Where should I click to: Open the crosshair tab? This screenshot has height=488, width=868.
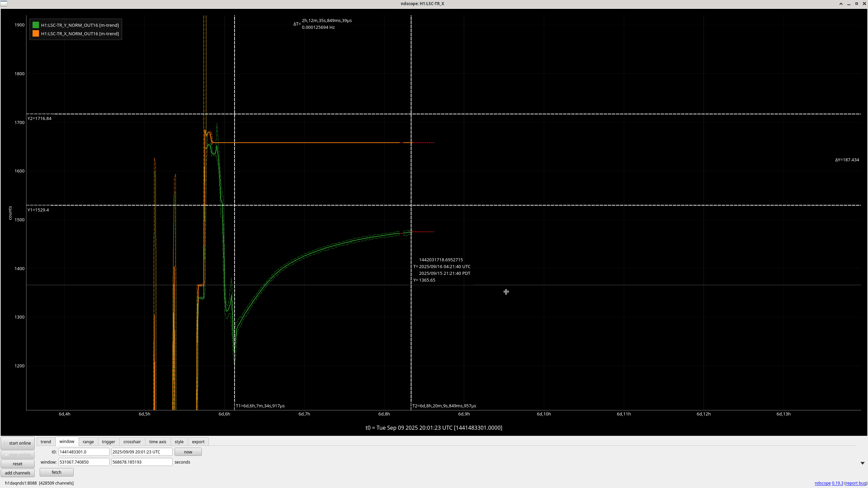(132, 442)
